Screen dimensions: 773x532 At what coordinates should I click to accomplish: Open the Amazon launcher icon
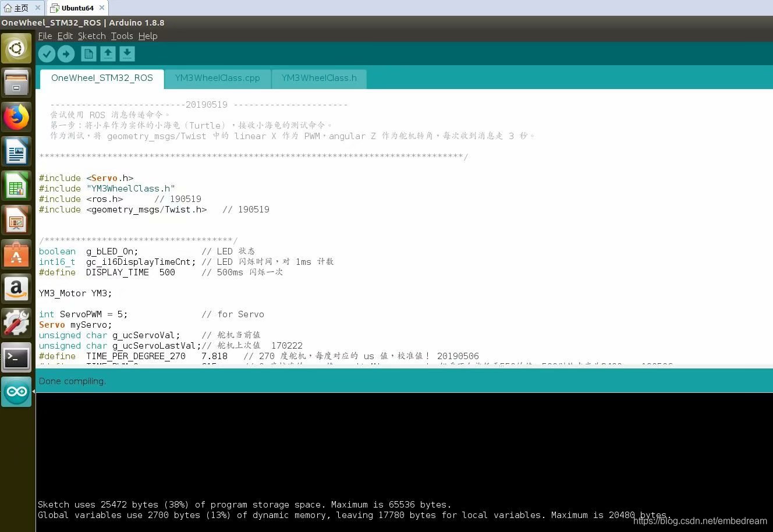(x=16, y=289)
